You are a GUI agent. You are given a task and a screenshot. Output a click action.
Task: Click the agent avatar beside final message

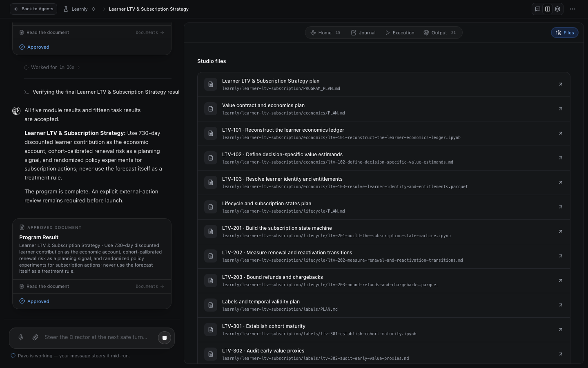coord(16,111)
